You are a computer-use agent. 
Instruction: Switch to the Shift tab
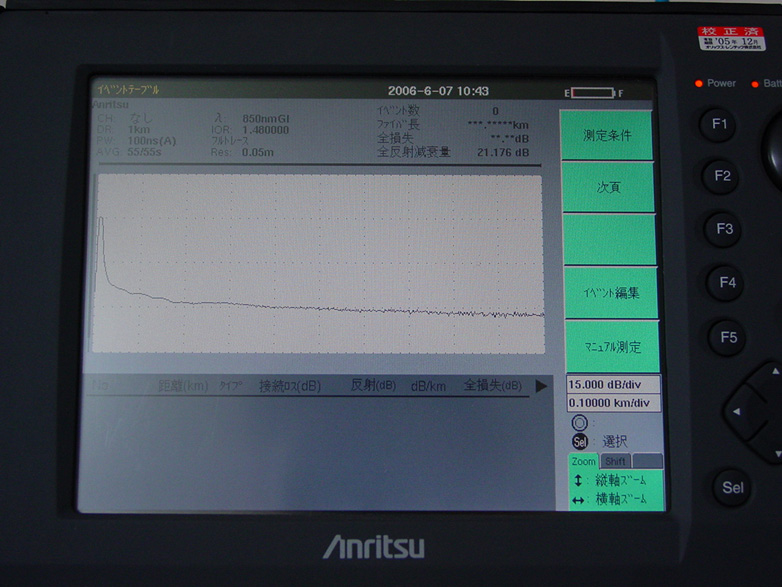pos(615,461)
